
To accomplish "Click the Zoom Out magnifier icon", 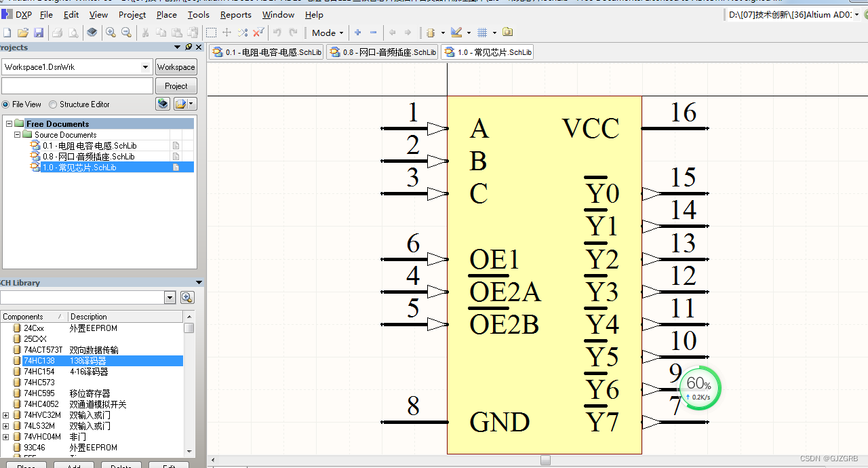I will pyautogui.click(x=126, y=33).
